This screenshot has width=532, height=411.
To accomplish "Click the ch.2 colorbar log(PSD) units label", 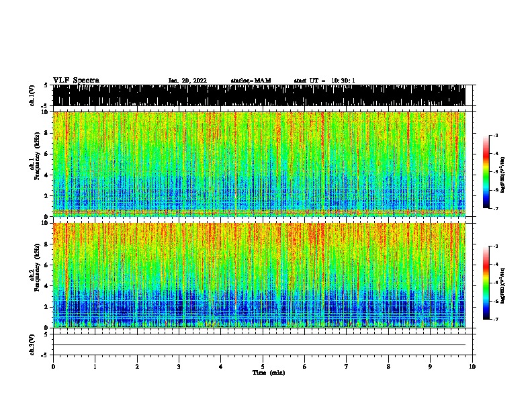I will pyautogui.click(x=503, y=285).
